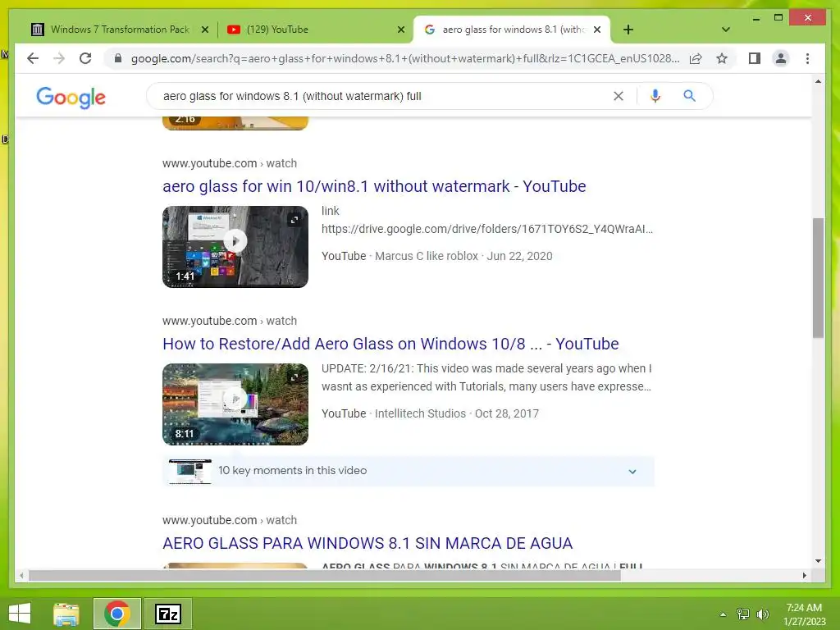This screenshot has height=630, width=840.
Task: View site info via the lock icon
Action: [118, 58]
